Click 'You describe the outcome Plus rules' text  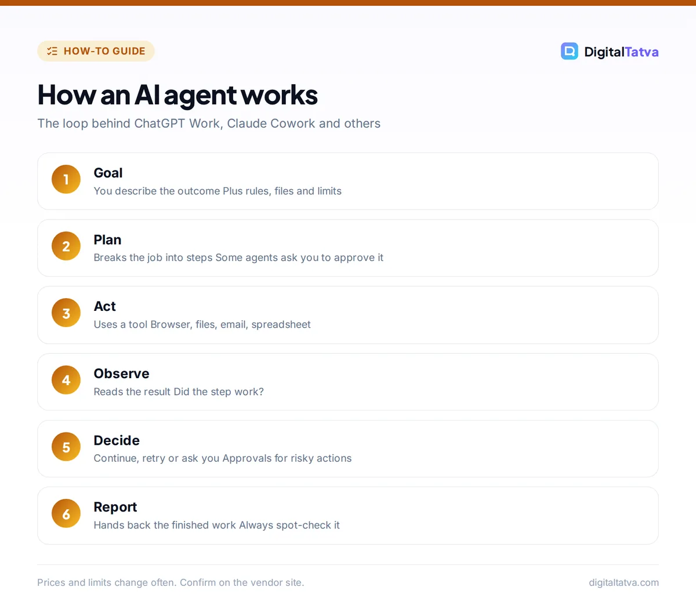[x=217, y=191]
